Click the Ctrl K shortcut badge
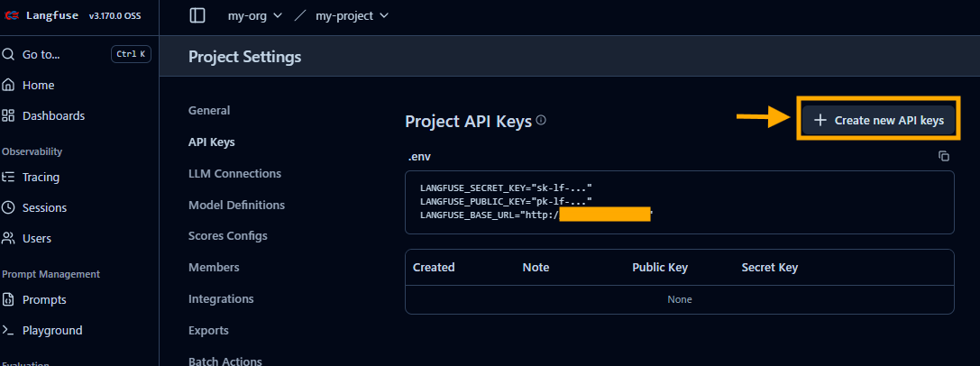 click(x=131, y=54)
